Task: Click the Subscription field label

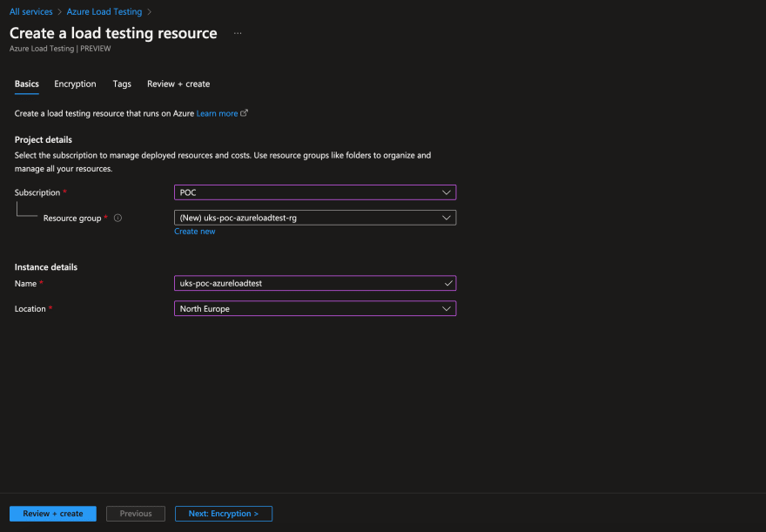Action: 37,192
